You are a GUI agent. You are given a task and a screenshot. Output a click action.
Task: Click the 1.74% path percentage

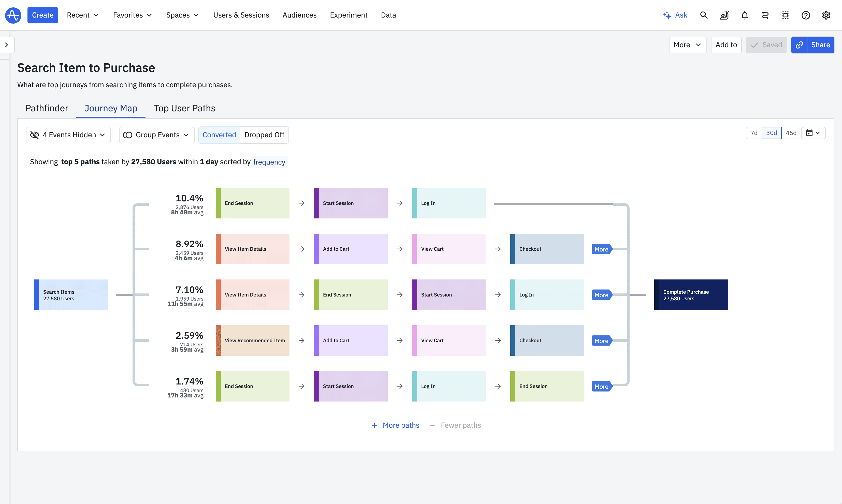click(189, 381)
